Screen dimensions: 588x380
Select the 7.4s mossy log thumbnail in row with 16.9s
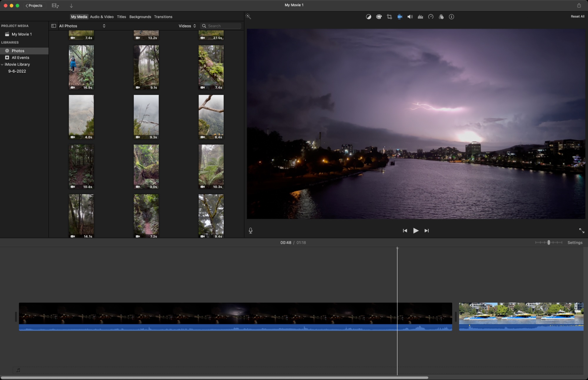[x=211, y=67]
